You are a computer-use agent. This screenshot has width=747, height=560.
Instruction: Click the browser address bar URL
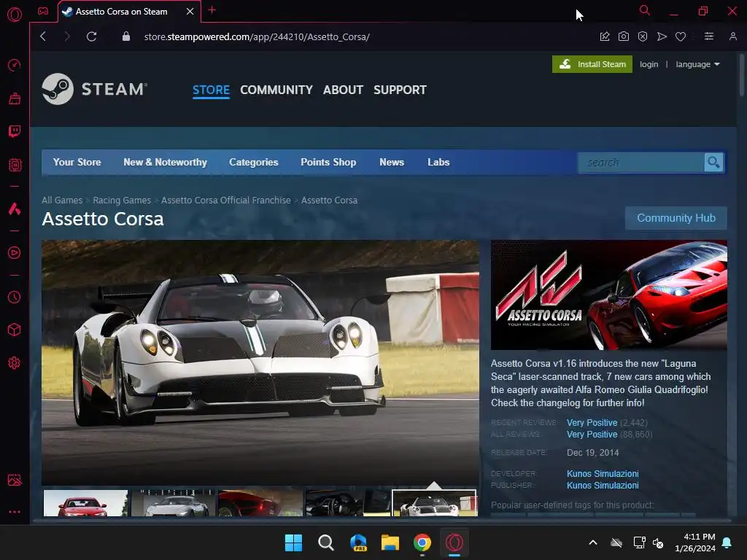click(x=257, y=36)
